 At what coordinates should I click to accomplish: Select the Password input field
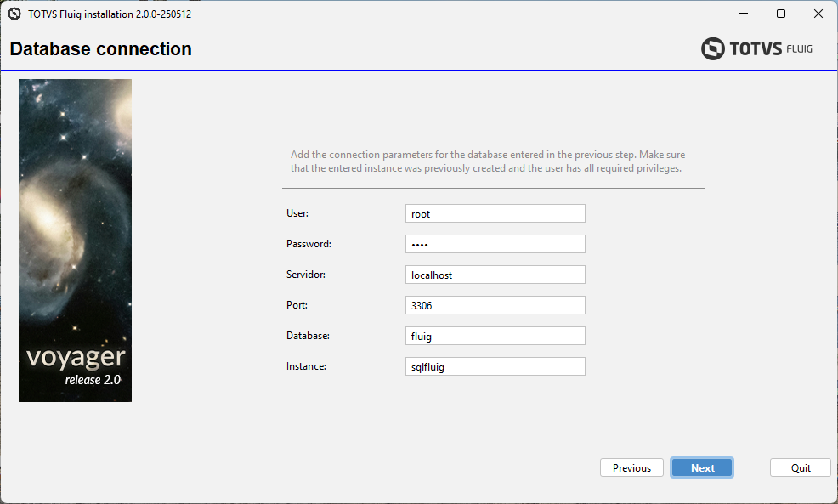pyautogui.click(x=495, y=244)
